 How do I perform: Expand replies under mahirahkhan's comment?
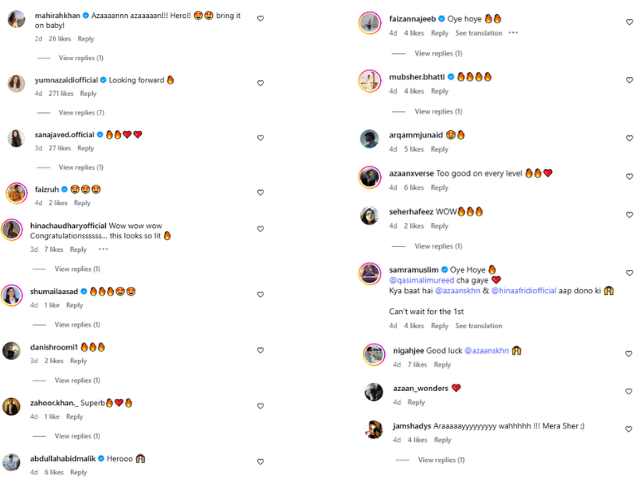coord(81,58)
